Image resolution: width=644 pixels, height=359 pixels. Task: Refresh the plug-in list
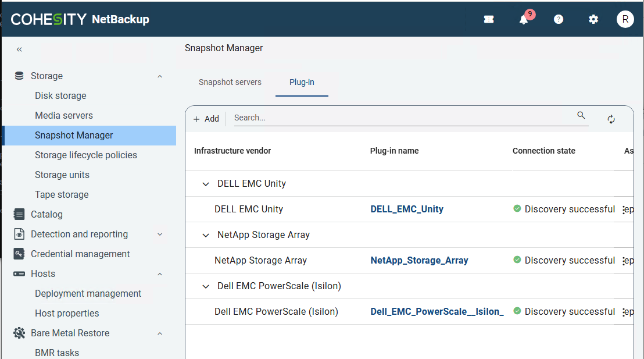(611, 119)
